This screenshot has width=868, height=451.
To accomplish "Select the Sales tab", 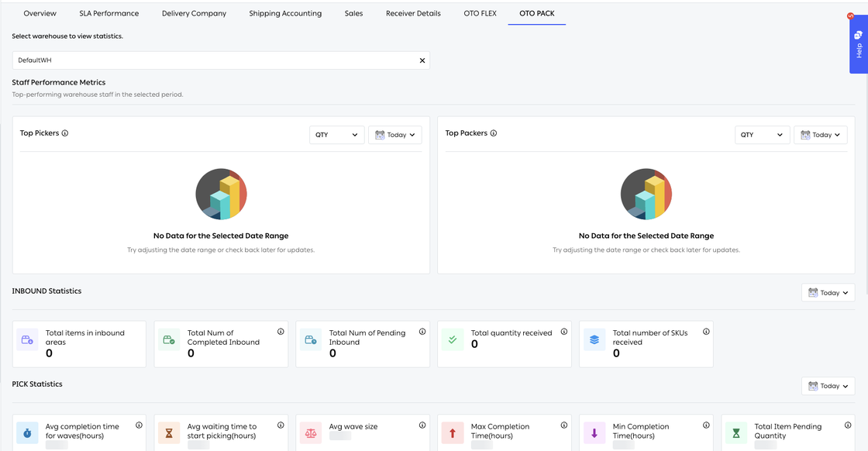I will (353, 13).
